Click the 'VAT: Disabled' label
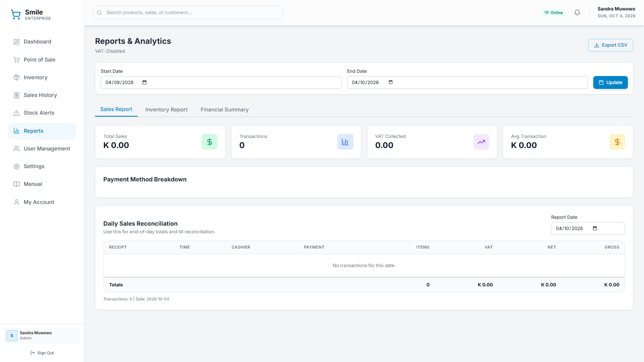 coord(110,51)
